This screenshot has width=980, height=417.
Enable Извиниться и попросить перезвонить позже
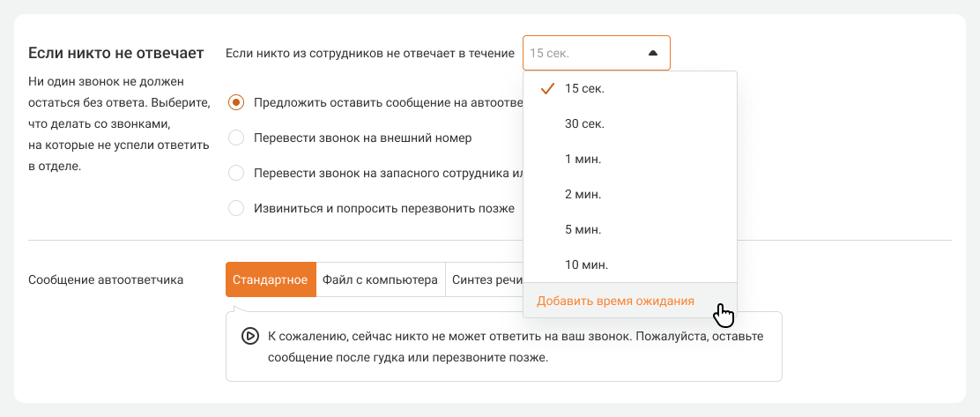(236, 208)
